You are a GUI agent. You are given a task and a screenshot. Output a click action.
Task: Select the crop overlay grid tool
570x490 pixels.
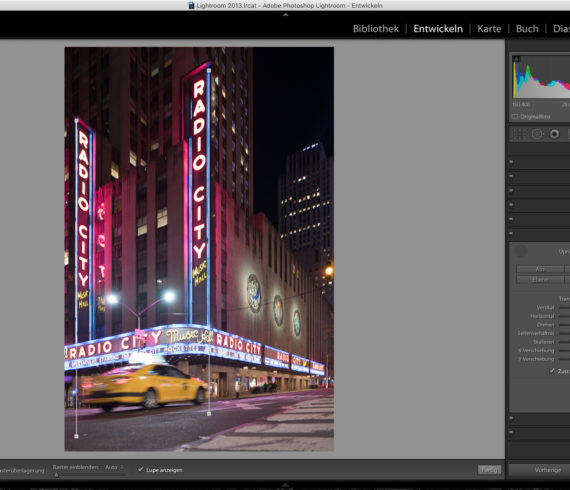[519, 134]
